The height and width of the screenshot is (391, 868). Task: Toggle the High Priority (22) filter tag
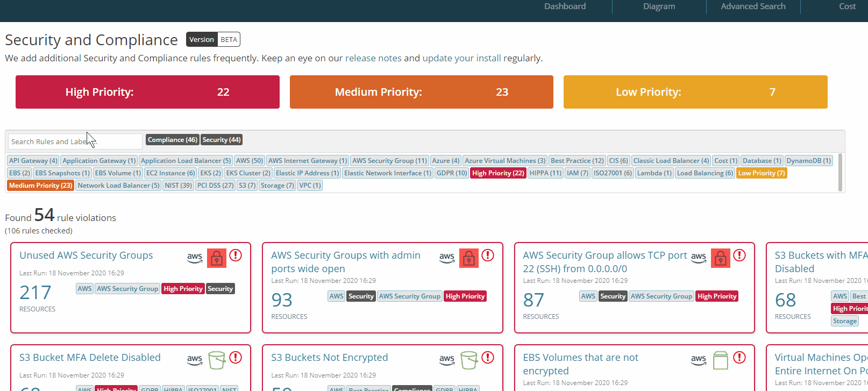tap(498, 173)
